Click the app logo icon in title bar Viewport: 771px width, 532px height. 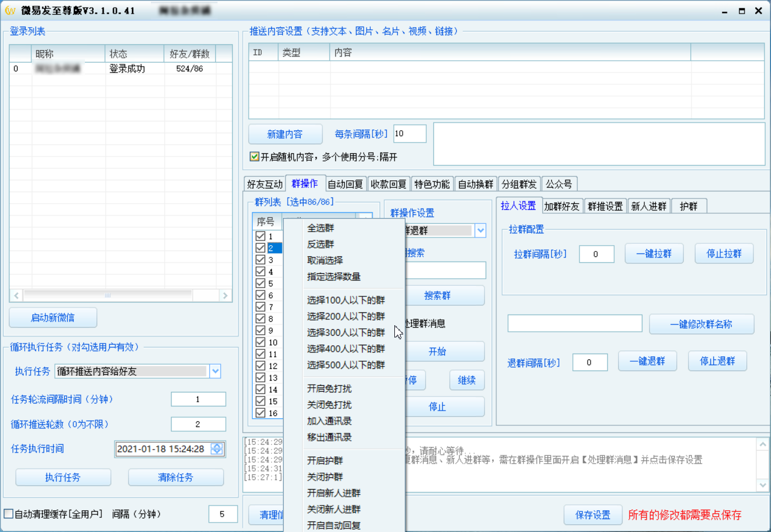10,11
